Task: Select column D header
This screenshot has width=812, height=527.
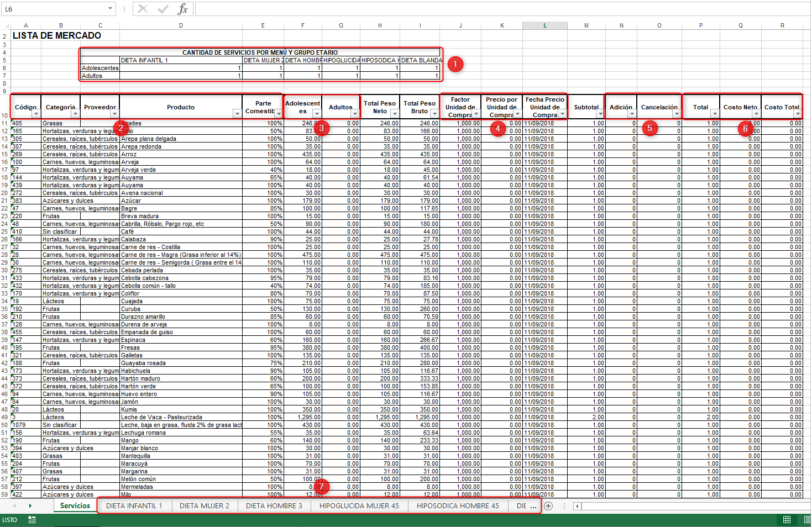Action: pyautogui.click(x=181, y=25)
